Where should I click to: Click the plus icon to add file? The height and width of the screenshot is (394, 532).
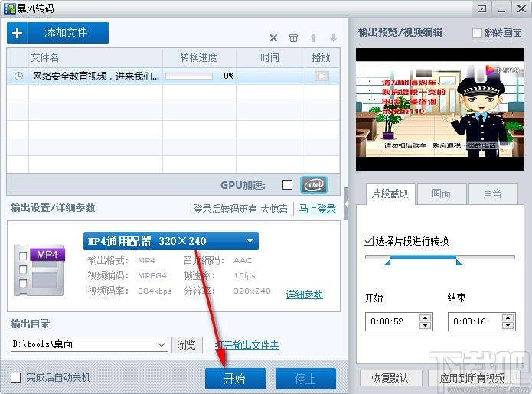(x=17, y=33)
